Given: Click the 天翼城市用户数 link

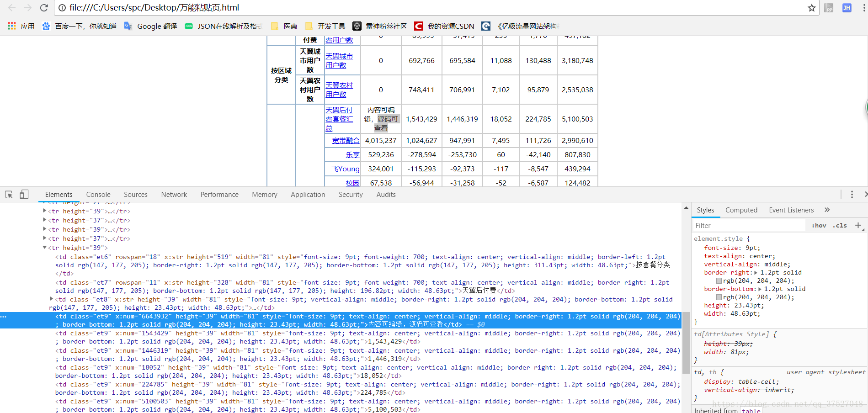Looking at the screenshot, I should pos(339,60).
